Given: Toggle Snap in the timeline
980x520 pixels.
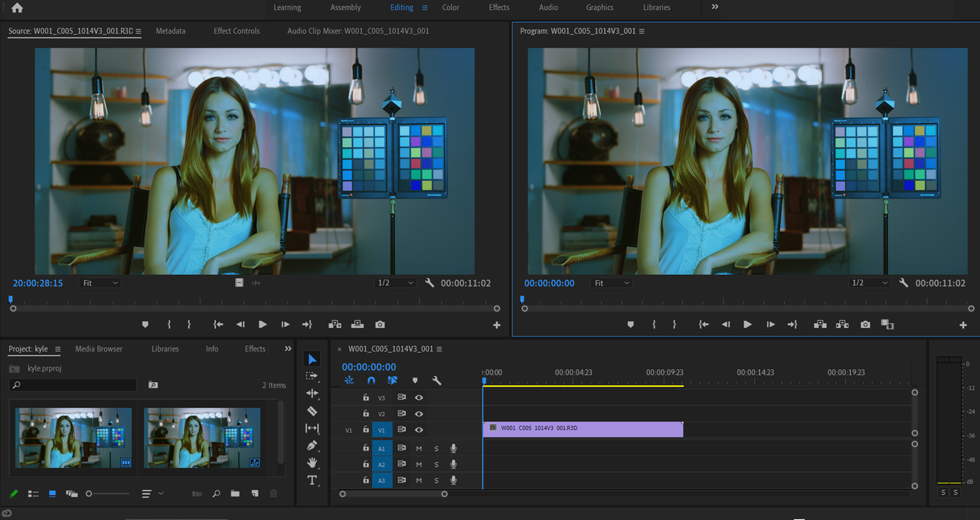Looking at the screenshot, I should (371, 380).
